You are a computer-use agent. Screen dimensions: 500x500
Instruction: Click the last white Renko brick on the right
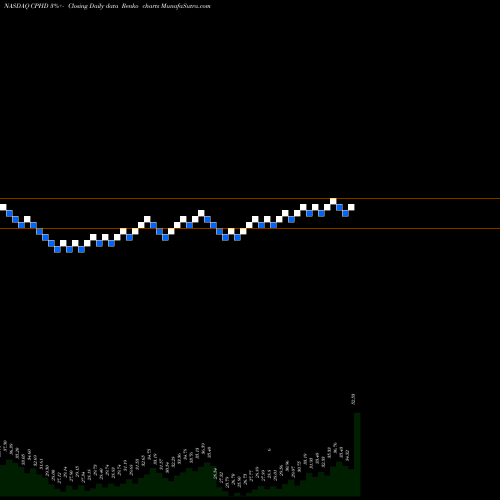point(351,207)
